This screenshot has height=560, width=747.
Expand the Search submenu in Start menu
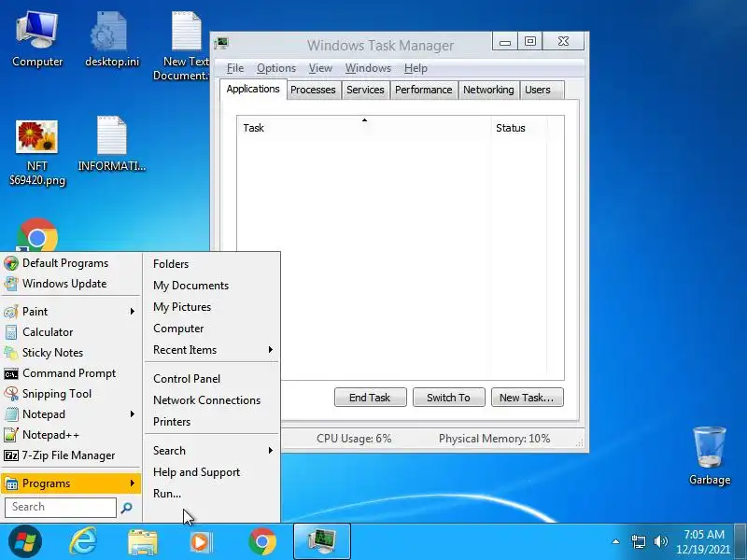pos(212,451)
